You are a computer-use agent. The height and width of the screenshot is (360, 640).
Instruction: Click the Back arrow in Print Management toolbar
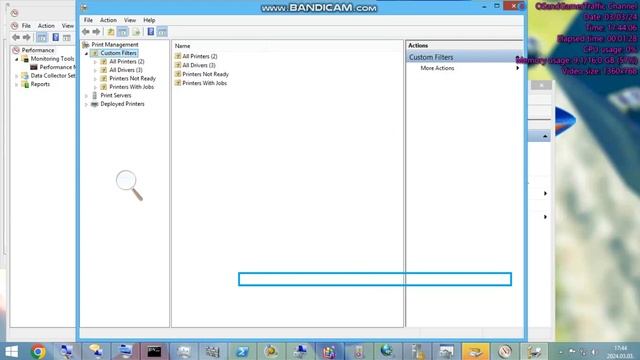[86, 32]
